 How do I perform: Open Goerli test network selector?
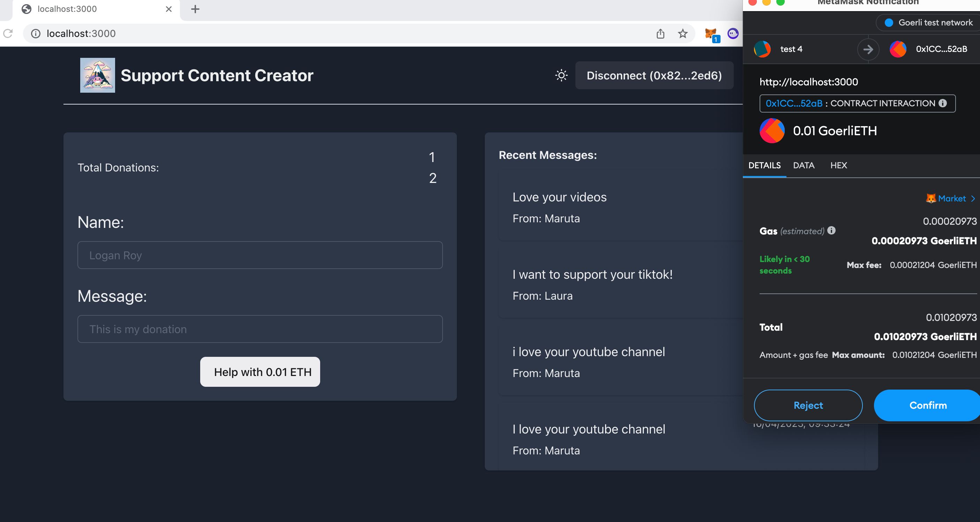click(x=929, y=22)
